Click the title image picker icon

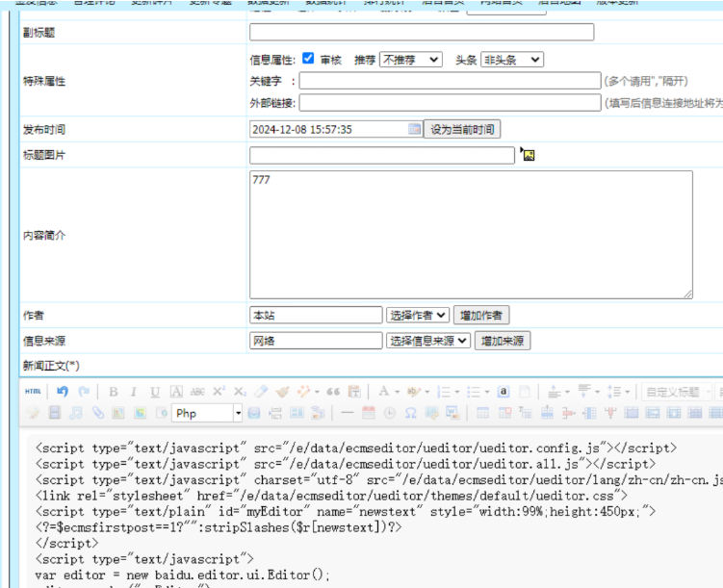pos(527,155)
